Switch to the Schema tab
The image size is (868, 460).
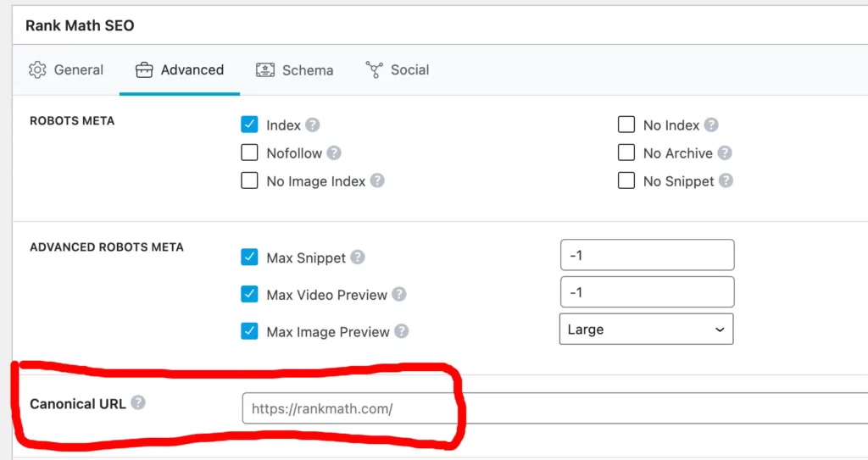click(294, 70)
